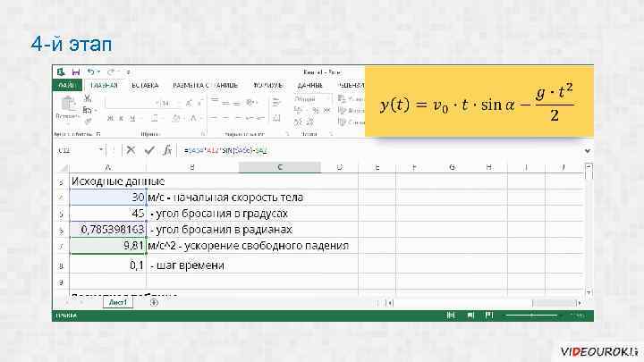644x362 pixels.
Task: Click the fill color bucket icon
Action: 176,119
